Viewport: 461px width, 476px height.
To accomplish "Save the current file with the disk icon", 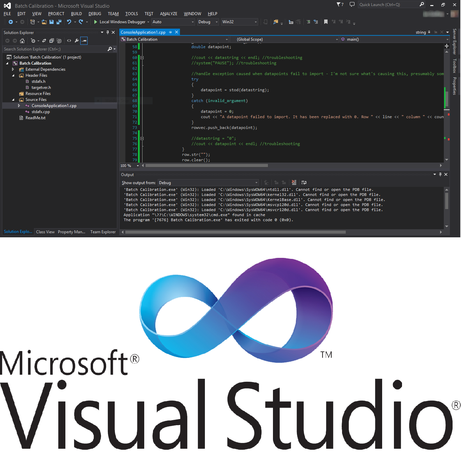I will pyautogui.click(x=52, y=22).
